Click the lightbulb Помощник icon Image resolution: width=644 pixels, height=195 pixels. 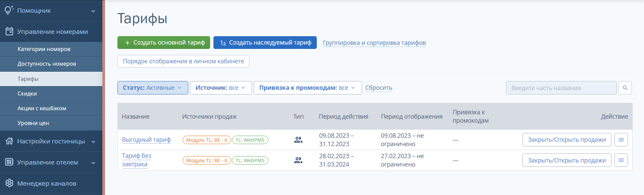[9, 10]
